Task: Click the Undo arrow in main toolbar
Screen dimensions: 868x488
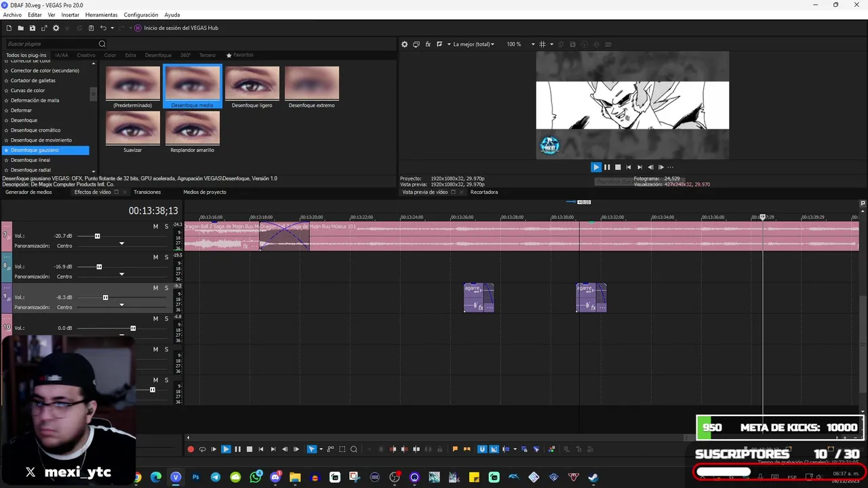Action: 103,28
